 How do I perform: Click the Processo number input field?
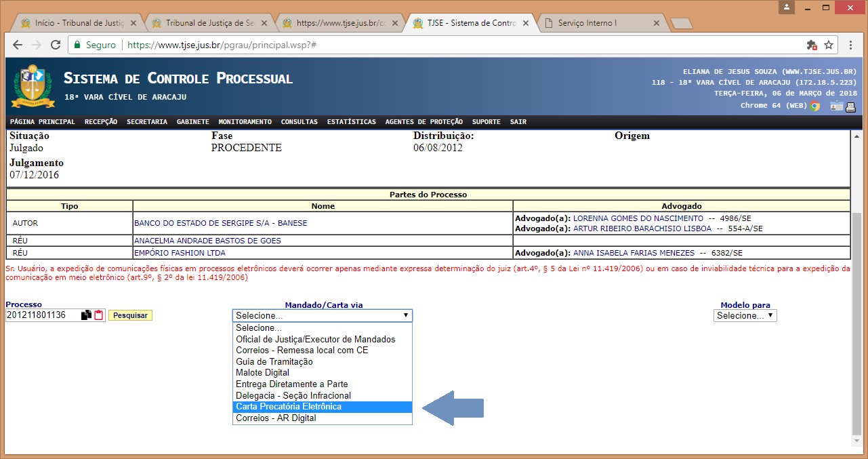(42, 315)
